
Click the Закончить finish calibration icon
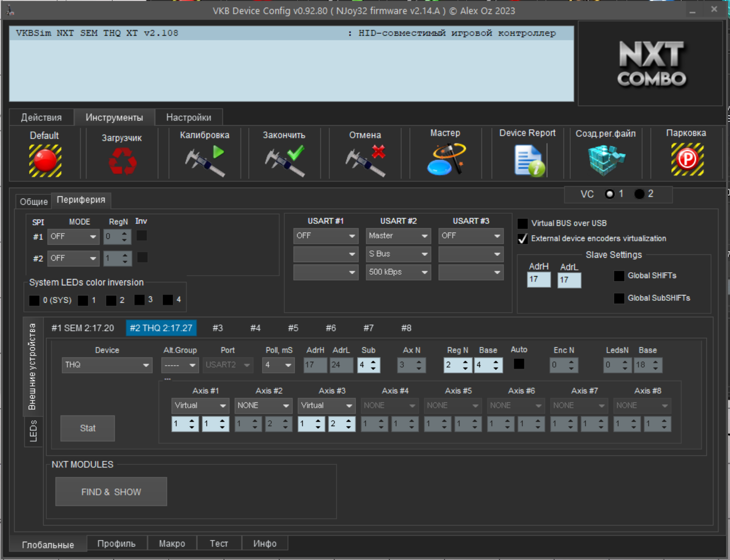284,161
